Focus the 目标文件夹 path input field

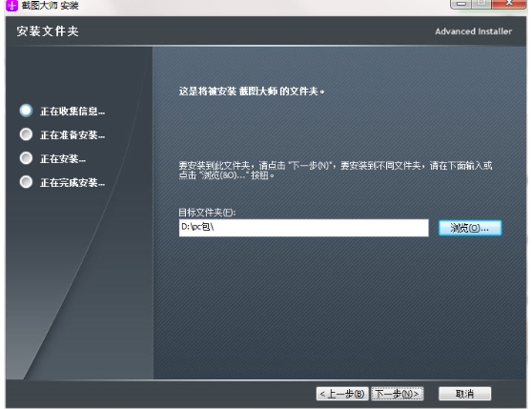pyautogui.click(x=304, y=228)
